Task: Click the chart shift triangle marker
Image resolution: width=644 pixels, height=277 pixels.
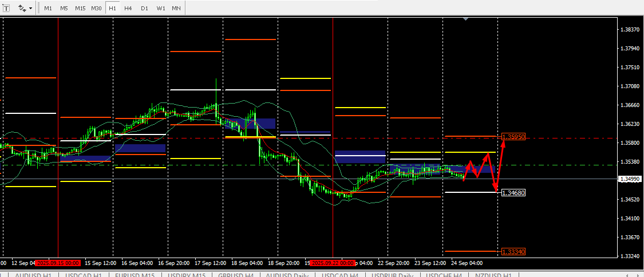Action: tap(465, 19)
